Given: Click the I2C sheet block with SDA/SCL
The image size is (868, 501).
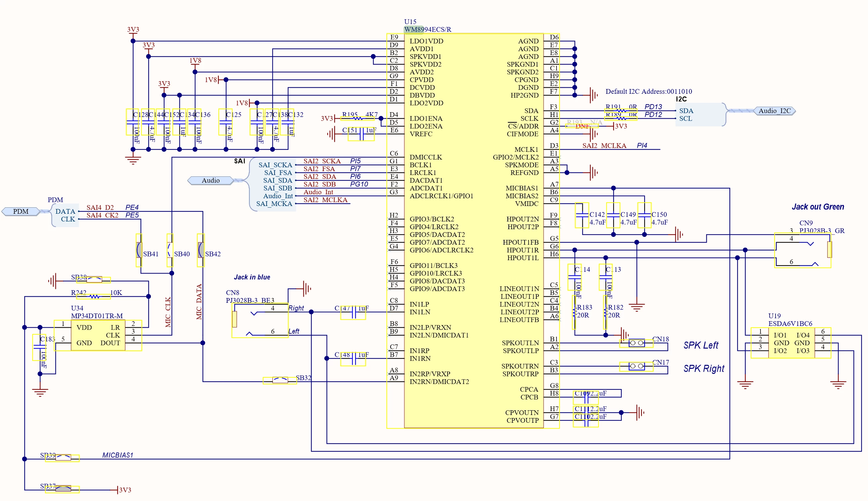Looking at the screenshot, I should pos(700,115).
